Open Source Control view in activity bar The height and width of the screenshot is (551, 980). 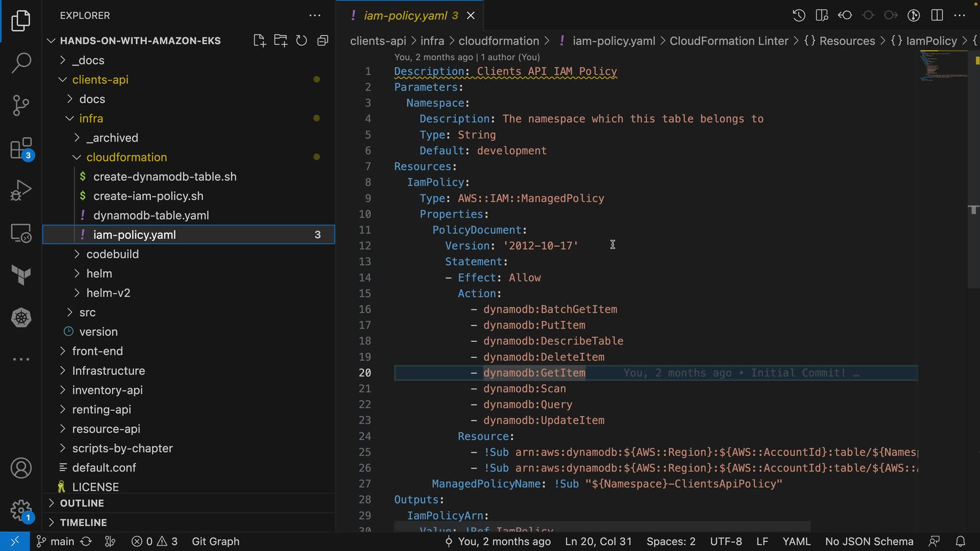pyautogui.click(x=21, y=106)
